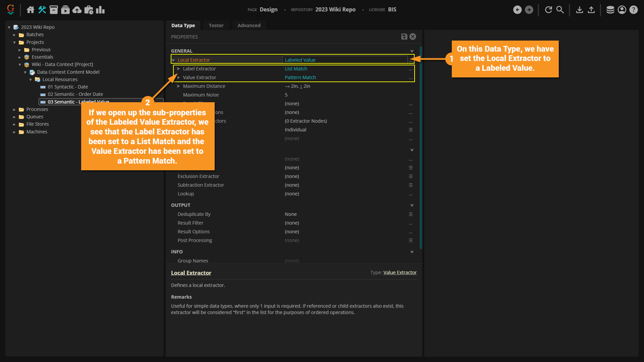Select 02 Semantic - Order Date node
This screenshot has width=644, height=362.
coord(75,94)
